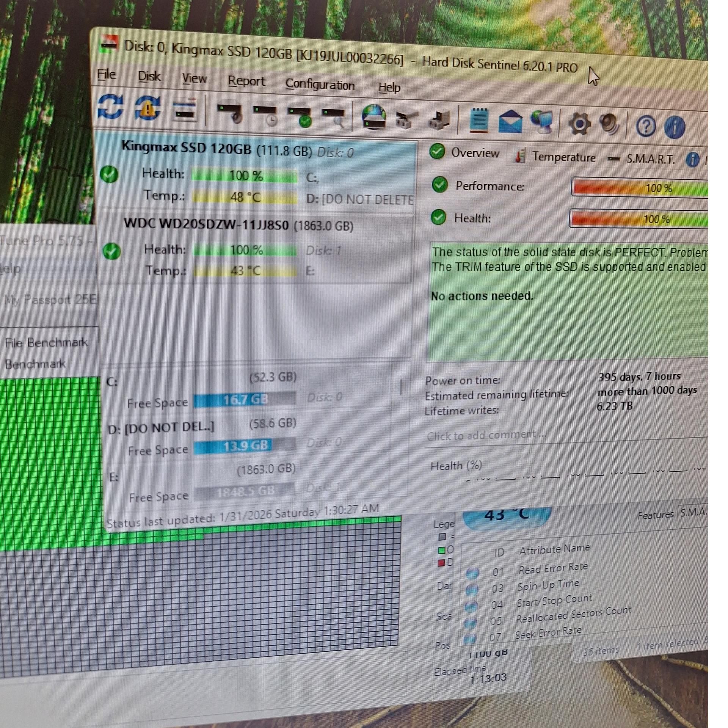The height and width of the screenshot is (728, 728).
Task: Open the Configuration menu
Action: coord(320,85)
